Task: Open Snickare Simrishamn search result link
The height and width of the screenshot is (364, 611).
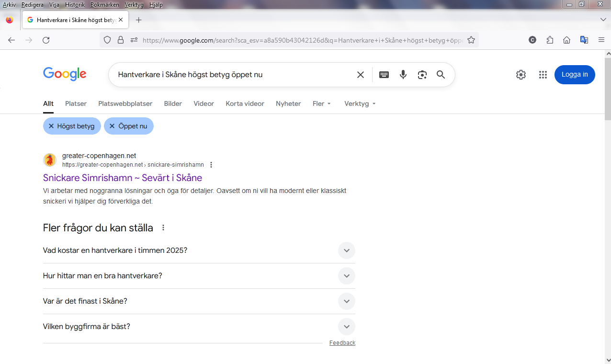Action: click(x=123, y=178)
